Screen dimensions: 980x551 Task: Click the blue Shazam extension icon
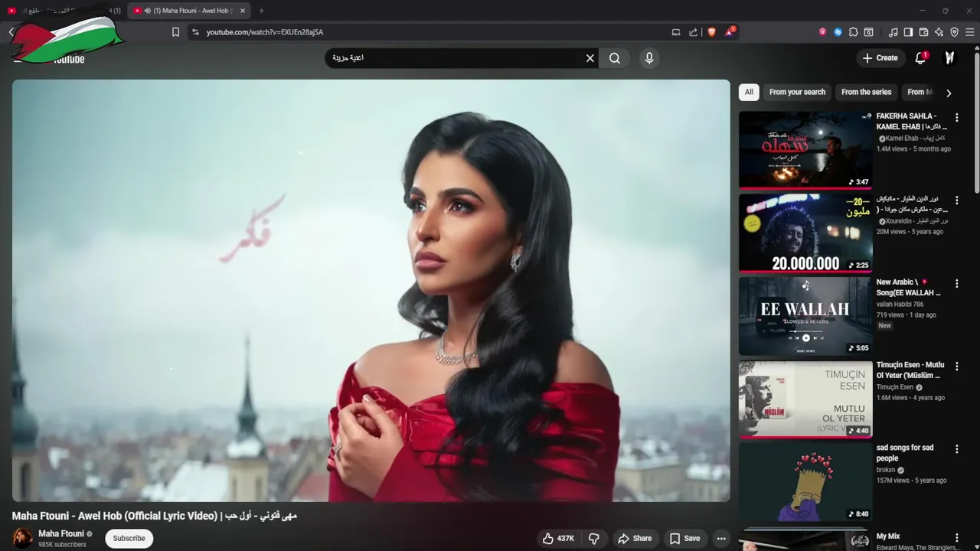[x=838, y=32]
